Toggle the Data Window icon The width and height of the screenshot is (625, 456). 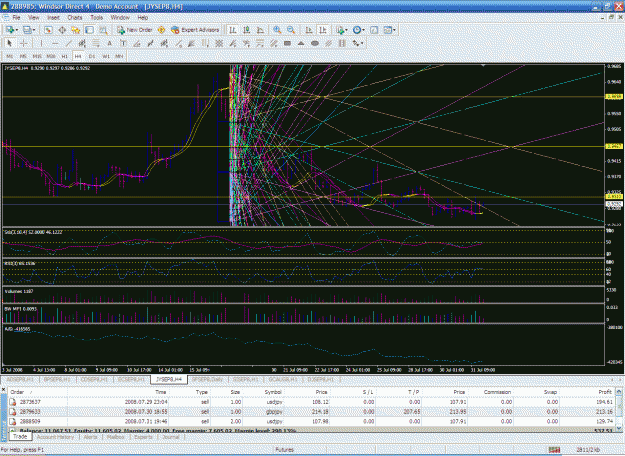pos(62,30)
